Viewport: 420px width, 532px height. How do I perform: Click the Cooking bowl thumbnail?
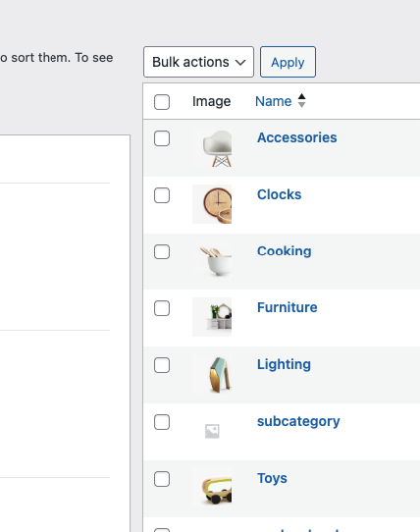click(x=212, y=260)
